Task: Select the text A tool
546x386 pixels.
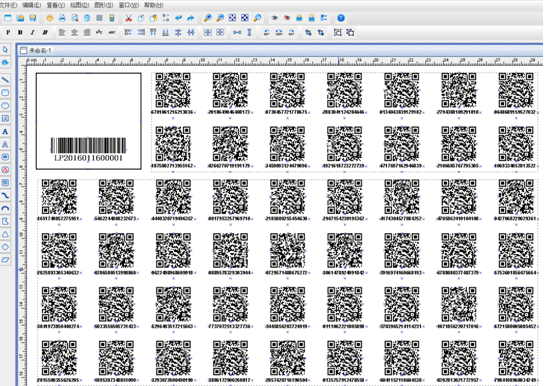Action: [5, 132]
